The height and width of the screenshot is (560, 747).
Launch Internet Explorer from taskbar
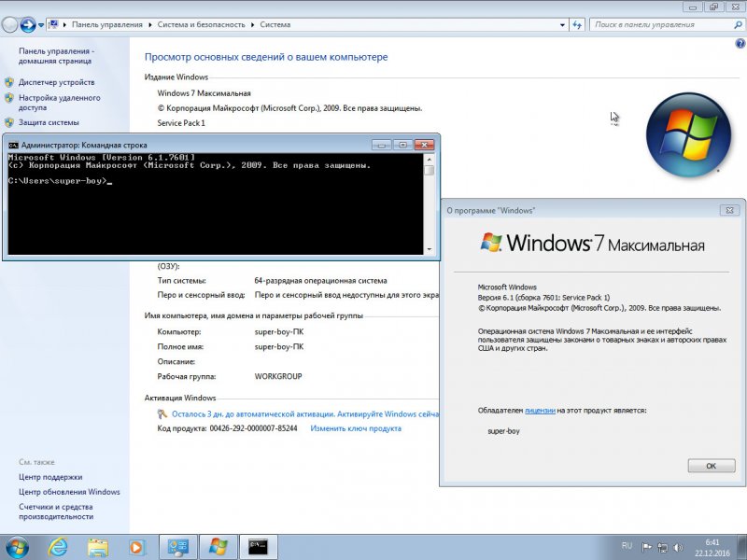(x=58, y=547)
